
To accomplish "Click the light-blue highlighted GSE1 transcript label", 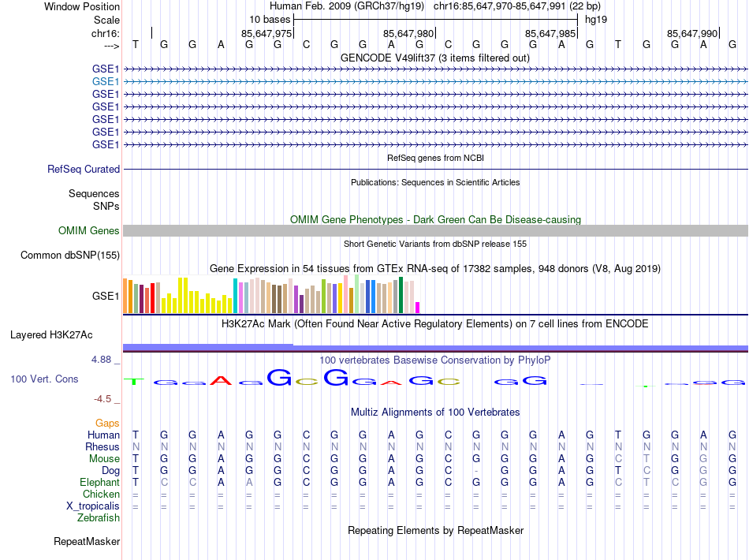I will [106, 81].
